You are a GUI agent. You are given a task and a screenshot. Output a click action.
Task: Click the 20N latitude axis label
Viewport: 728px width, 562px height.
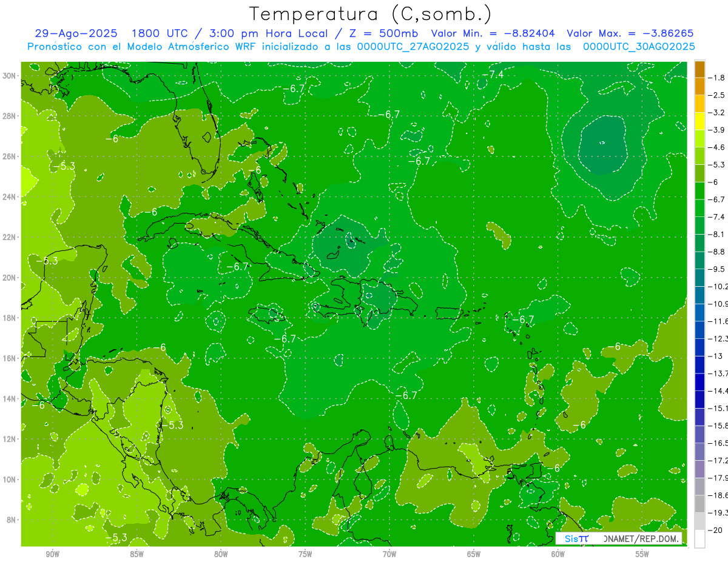point(10,278)
